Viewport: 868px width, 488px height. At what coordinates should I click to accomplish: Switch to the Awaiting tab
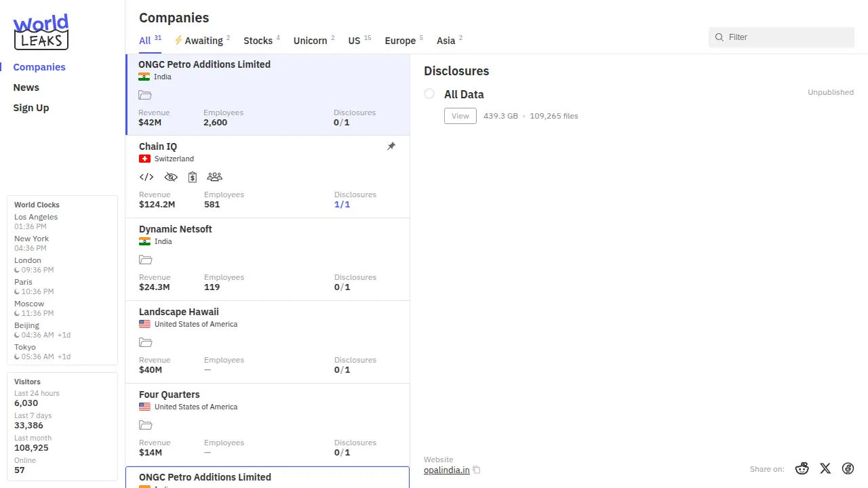[x=203, y=41]
